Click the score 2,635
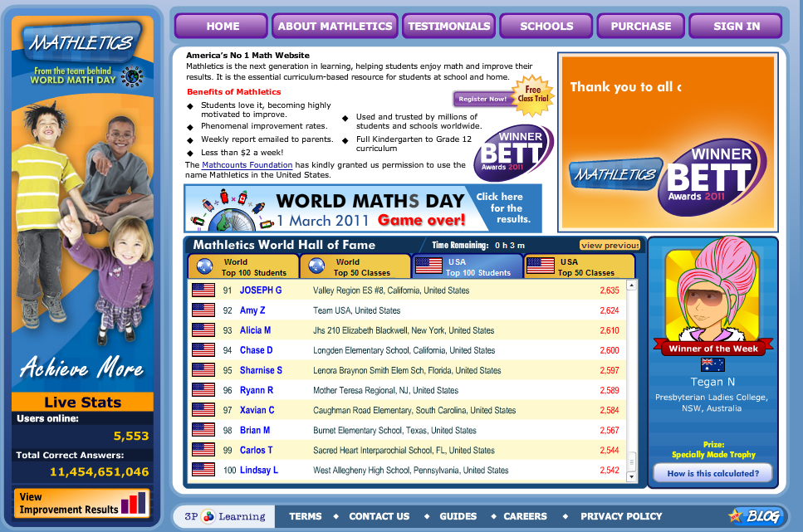803x532 pixels. (610, 290)
